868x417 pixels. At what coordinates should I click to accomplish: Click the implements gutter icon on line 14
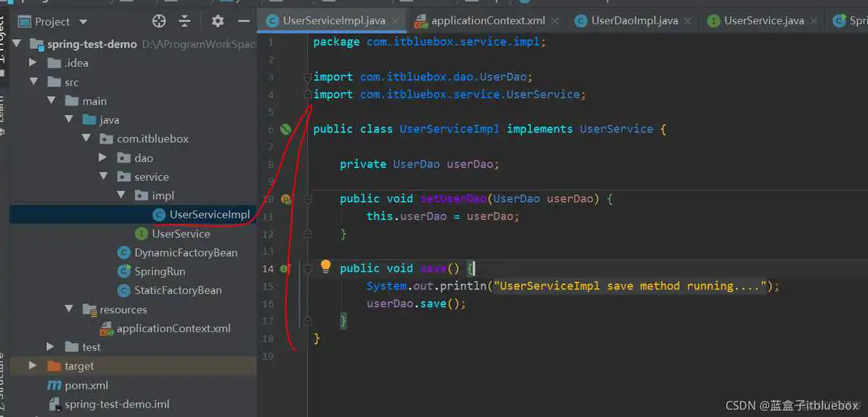tap(285, 269)
